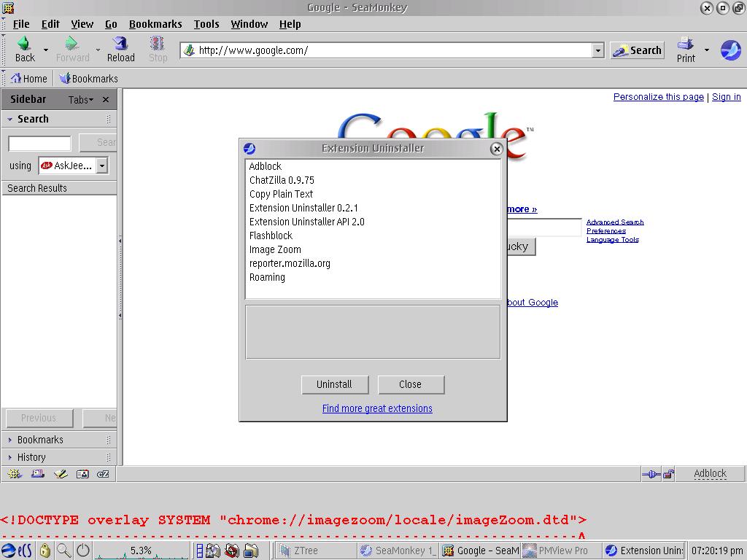Click the magnifier icon in the OS taskbar

[64, 551]
